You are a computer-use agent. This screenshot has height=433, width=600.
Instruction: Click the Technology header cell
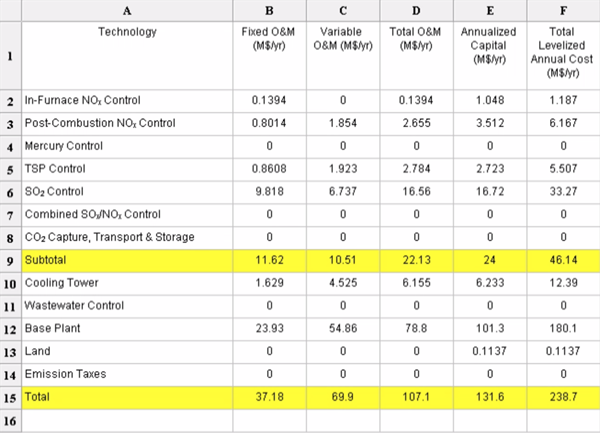[x=127, y=56]
